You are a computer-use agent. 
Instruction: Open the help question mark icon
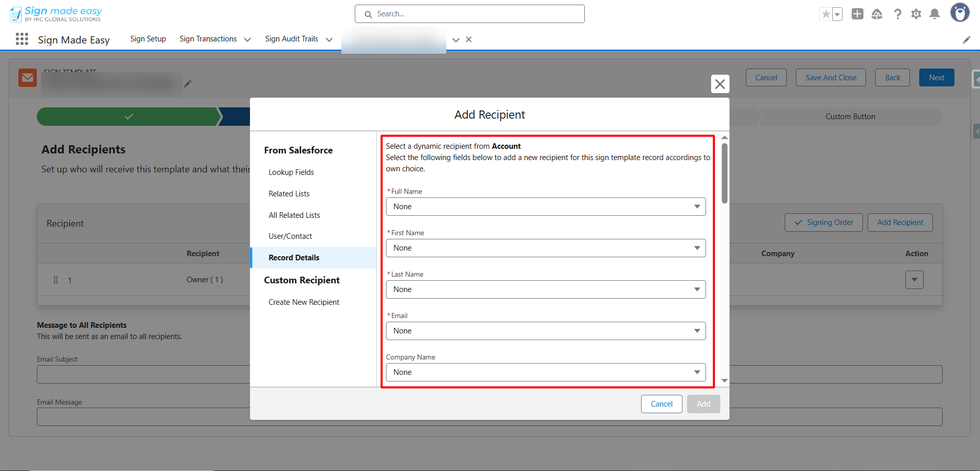[897, 14]
